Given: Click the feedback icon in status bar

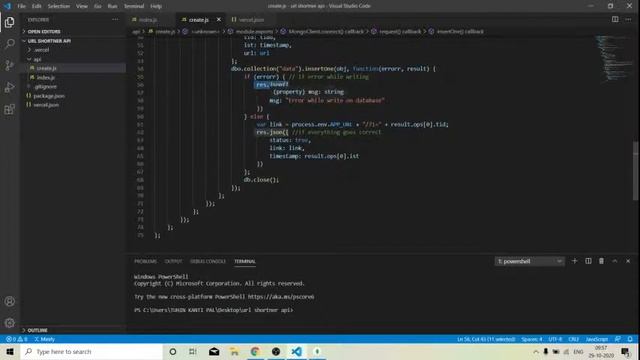Looking at the screenshot, I should tap(618, 339).
